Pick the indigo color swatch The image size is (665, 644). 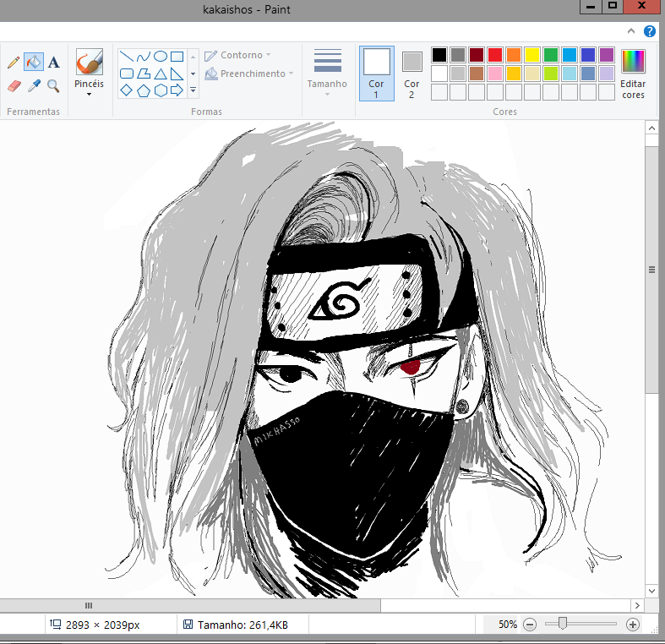coord(588,55)
